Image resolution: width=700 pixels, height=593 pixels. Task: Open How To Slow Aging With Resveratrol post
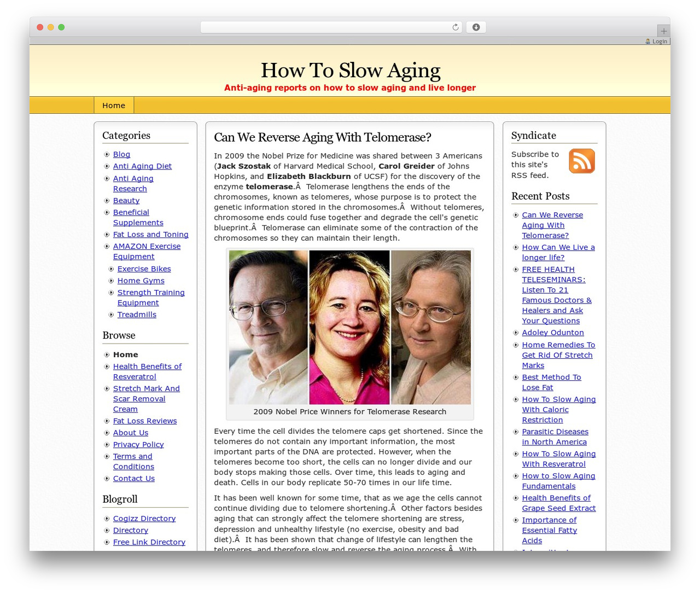(x=559, y=459)
